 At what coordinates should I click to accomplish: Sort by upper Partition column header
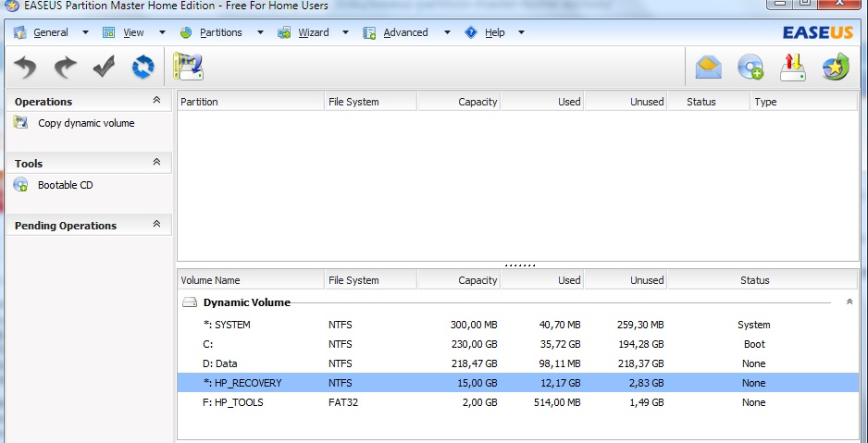251,102
